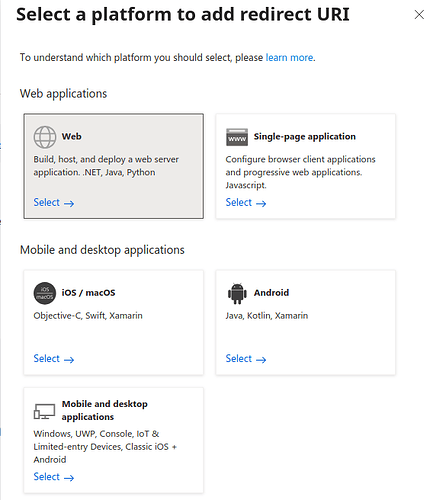445x500 pixels.
Task: Open the learn more link
Action: point(289,58)
